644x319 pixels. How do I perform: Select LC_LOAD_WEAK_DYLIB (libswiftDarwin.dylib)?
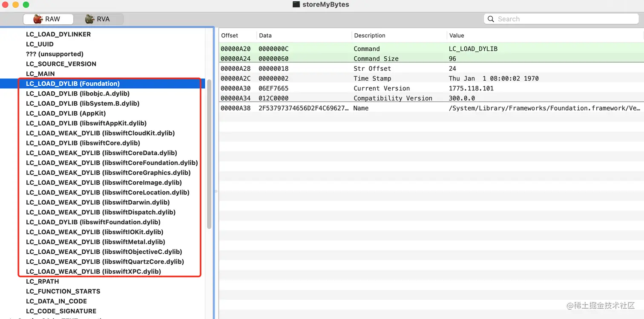click(x=98, y=202)
